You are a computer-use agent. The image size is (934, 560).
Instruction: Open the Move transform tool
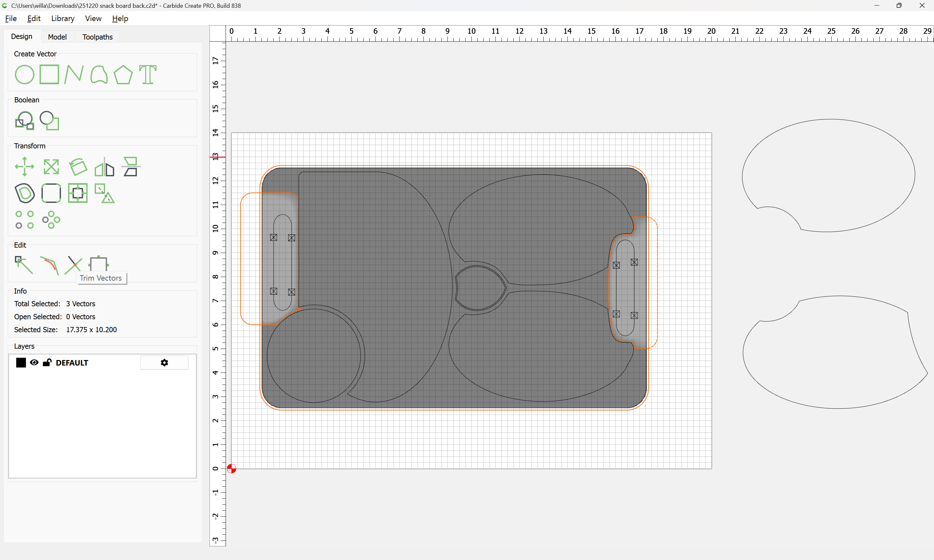(25, 167)
